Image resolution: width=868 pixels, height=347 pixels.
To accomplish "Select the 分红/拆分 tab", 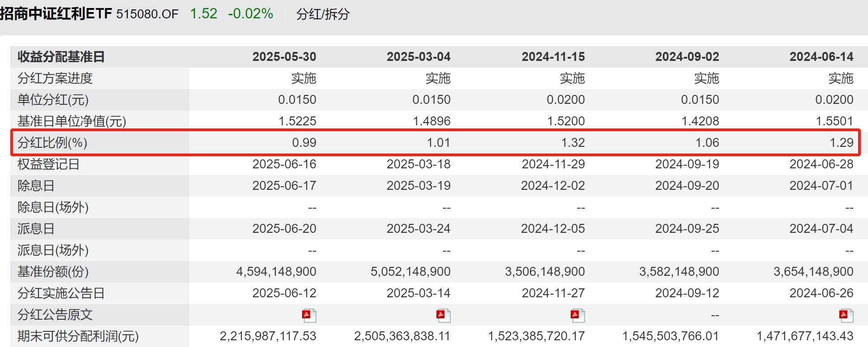I will coord(323,14).
